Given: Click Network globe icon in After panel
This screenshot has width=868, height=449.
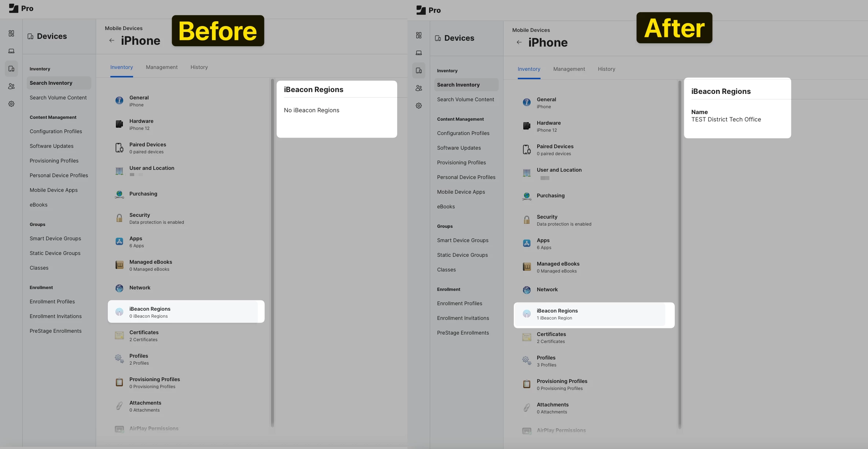Looking at the screenshot, I should (x=527, y=290).
